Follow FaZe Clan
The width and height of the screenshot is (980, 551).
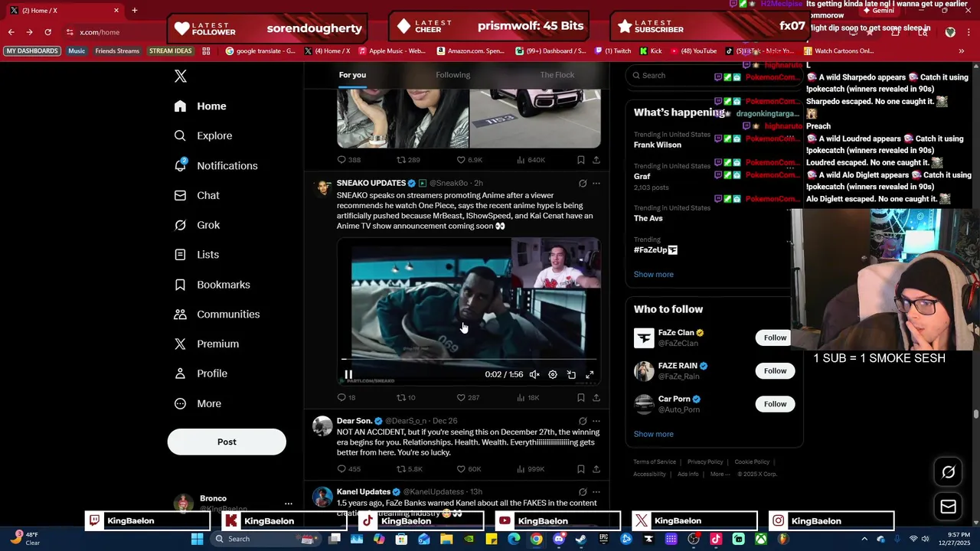coord(775,337)
